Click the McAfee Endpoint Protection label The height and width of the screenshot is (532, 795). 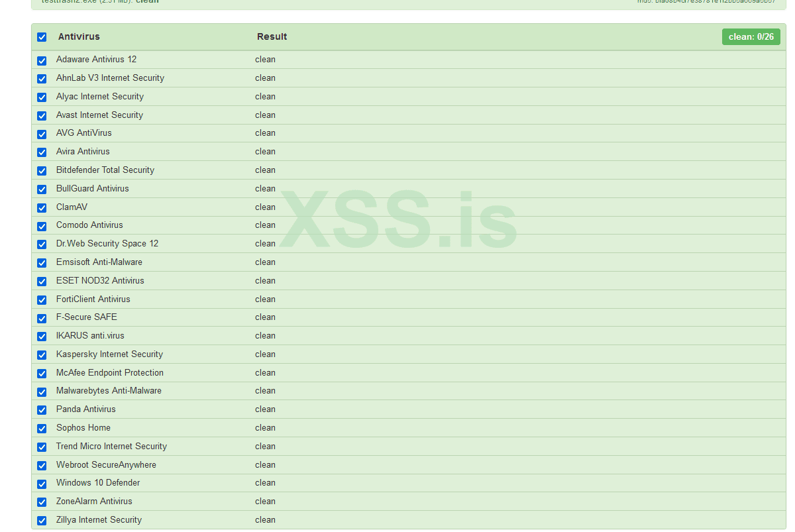tap(110, 373)
